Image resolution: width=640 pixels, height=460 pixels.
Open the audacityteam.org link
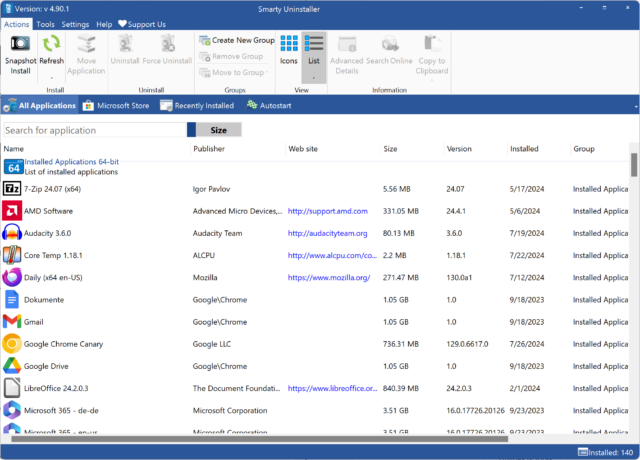[327, 233]
